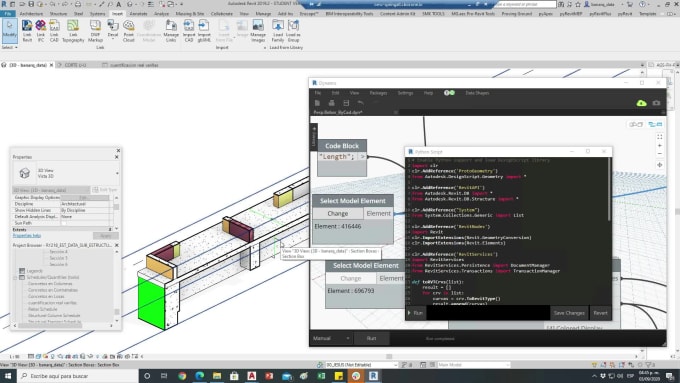
Task: Collapse the Schedules/Quantities tree node
Action: pos(15,277)
